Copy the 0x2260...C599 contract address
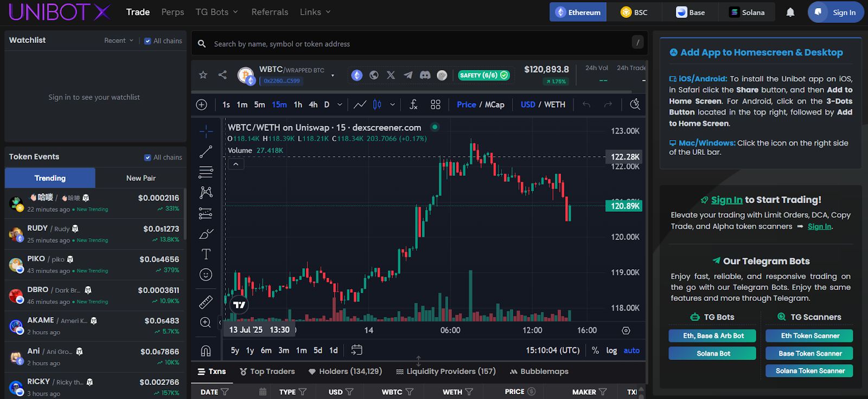This screenshot has height=399, width=868. coord(282,81)
